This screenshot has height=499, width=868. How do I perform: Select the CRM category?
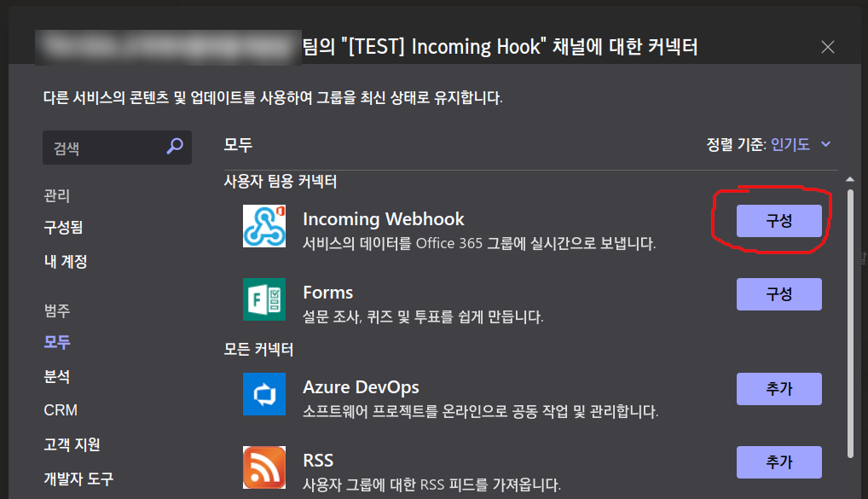click(x=61, y=410)
